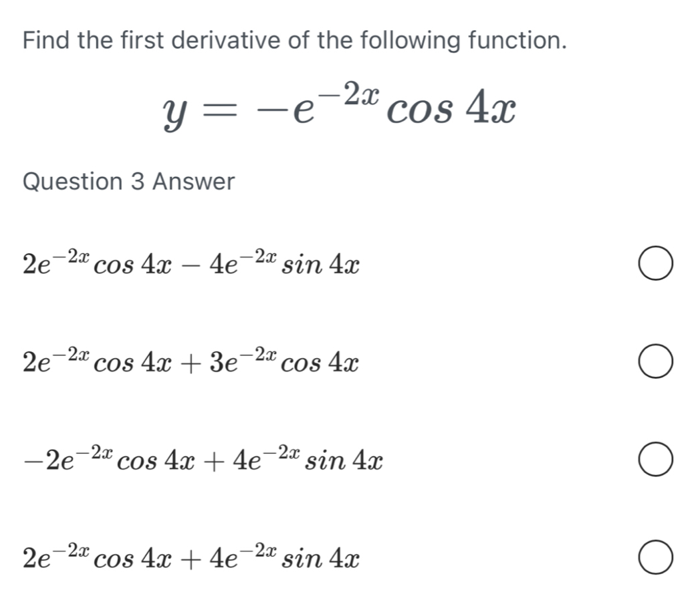Click the fourth answer option's formula text

[191, 557]
